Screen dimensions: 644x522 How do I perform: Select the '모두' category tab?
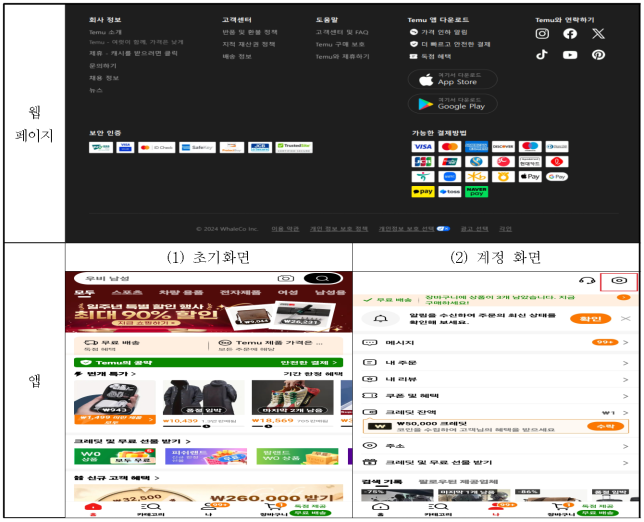point(84,292)
